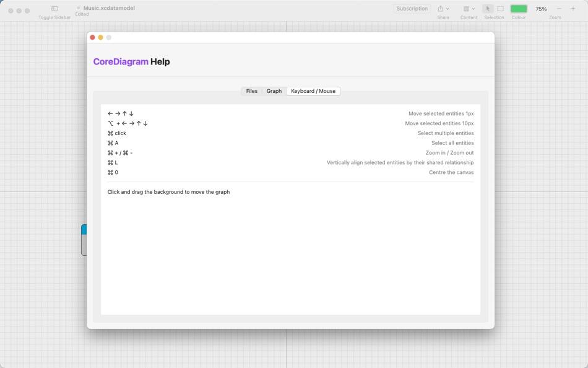Zoom out with the minus button

[559, 9]
